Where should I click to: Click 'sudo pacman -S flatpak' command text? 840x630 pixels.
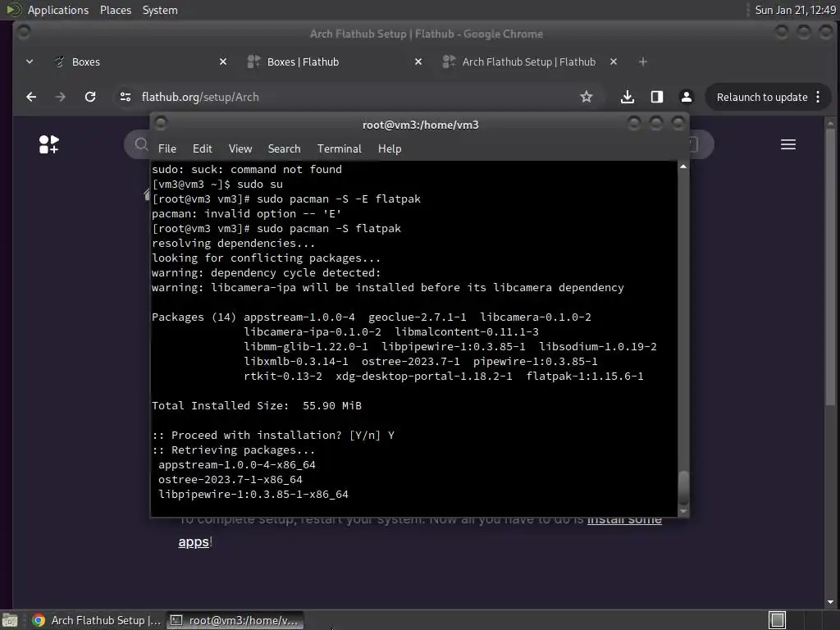pyautogui.click(x=329, y=228)
